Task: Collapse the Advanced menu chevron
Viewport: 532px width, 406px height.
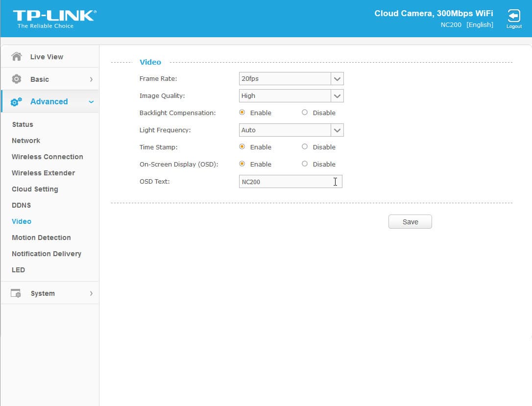Action: tap(91, 102)
